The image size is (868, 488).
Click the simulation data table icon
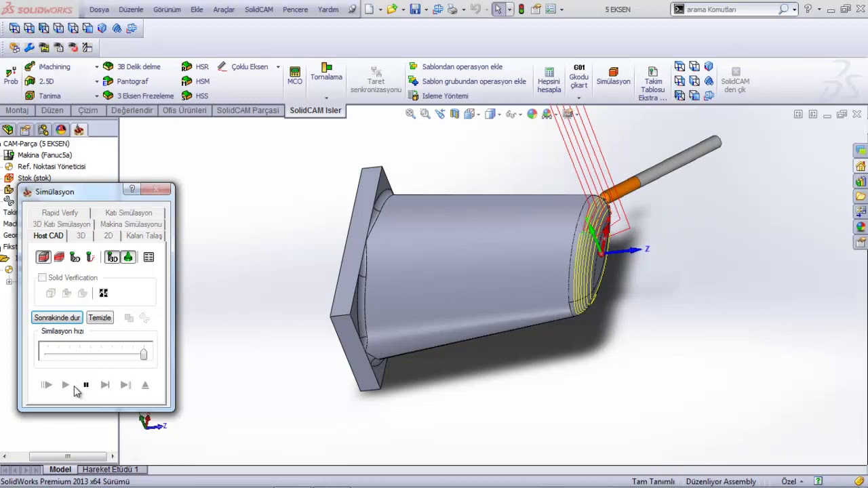pyautogui.click(x=149, y=257)
